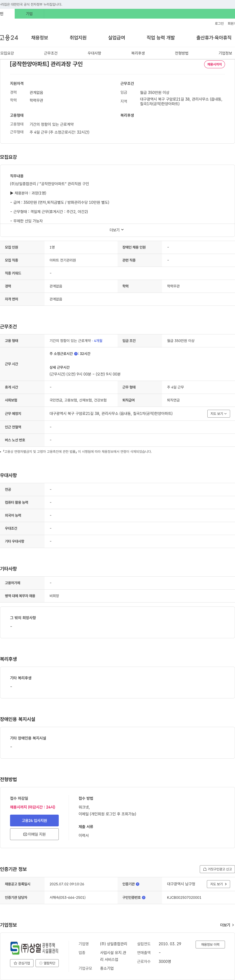This screenshot has width=235, height=980.
Task: Open the 취업지원 main menu
Action: click(x=78, y=38)
